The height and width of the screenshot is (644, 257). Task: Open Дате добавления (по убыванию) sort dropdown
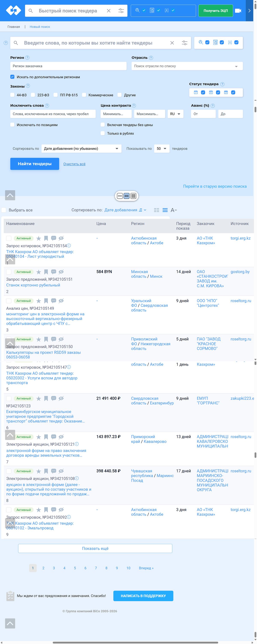click(82, 148)
